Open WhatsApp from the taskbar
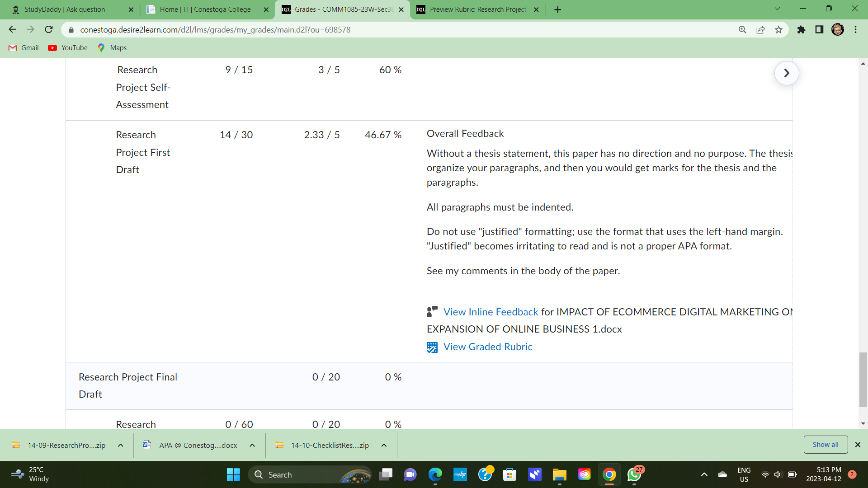The width and height of the screenshot is (868, 488). [634, 474]
